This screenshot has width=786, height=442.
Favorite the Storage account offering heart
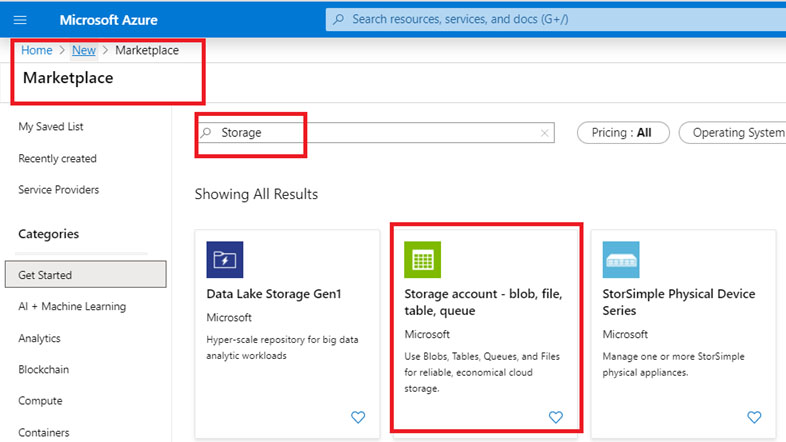coord(556,417)
